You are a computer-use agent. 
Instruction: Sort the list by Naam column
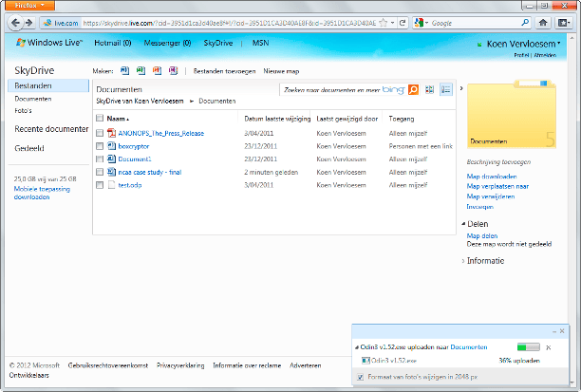click(x=118, y=119)
